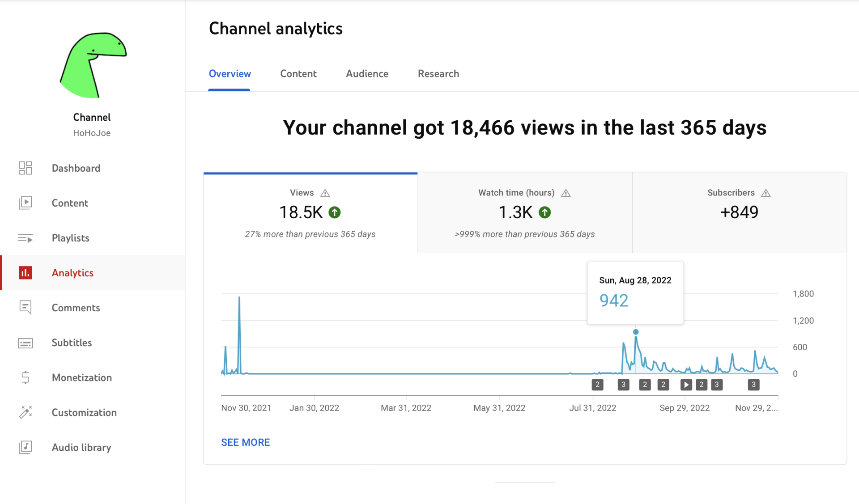Click the Subtitles caption icon
This screenshot has height=504, width=859.
[x=26, y=343]
